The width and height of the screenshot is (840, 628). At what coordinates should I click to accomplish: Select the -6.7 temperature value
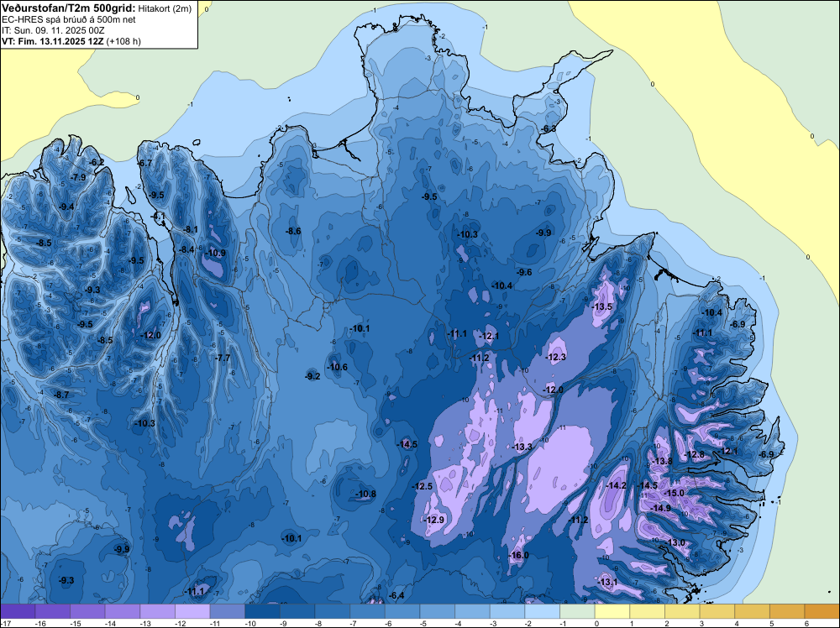pyautogui.click(x=144, y=163)
